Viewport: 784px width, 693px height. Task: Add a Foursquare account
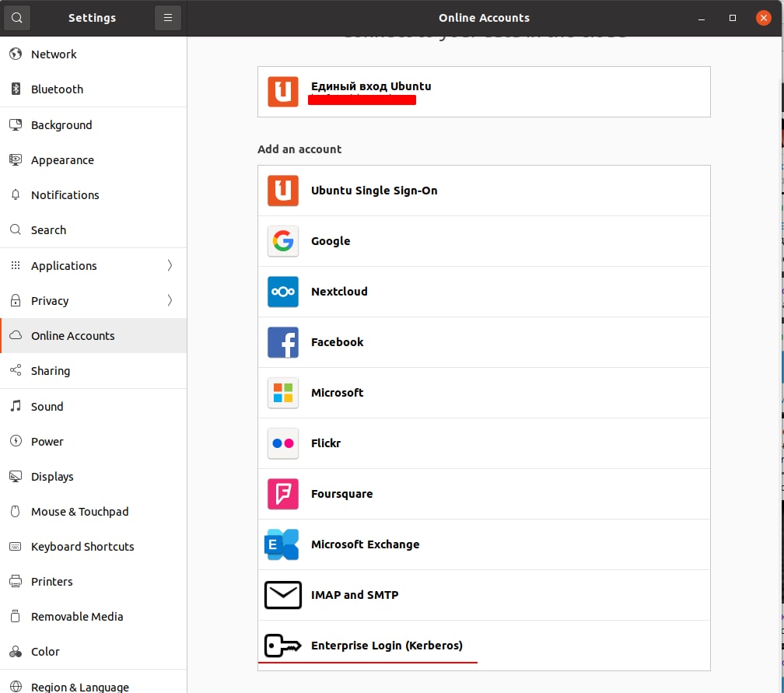tap(484, 494)
